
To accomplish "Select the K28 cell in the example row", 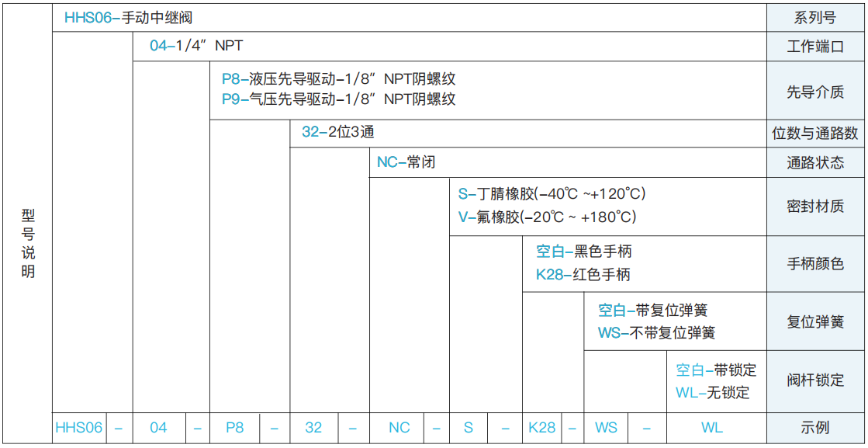I will pos(541,428).
